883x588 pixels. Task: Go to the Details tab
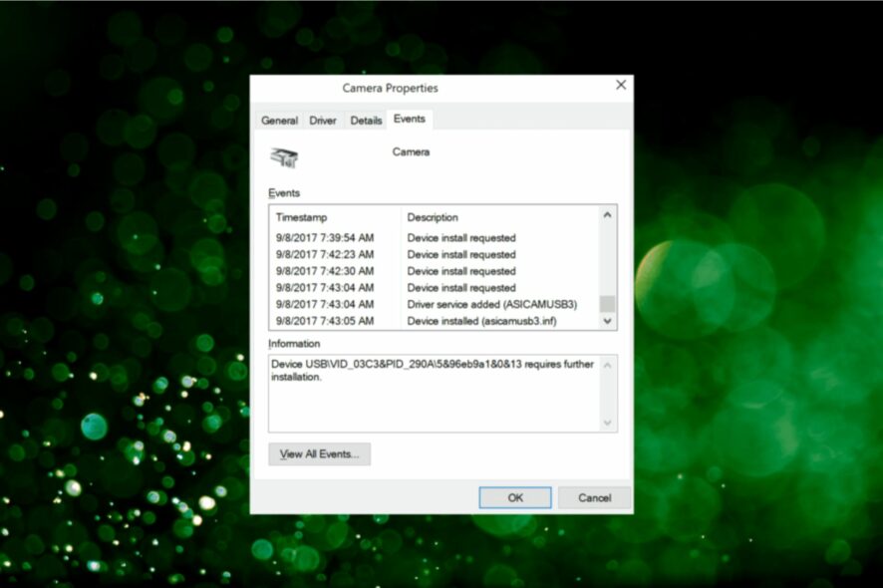(366, 121)
